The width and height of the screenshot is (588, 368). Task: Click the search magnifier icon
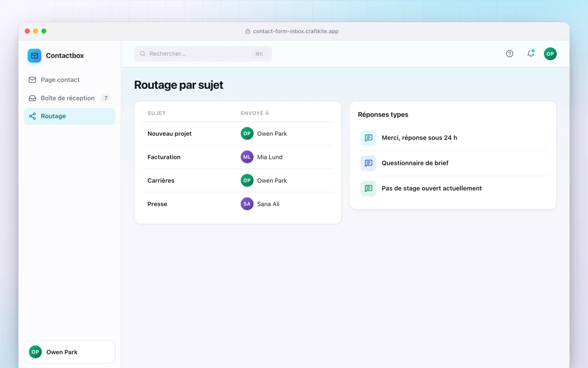tap(143, 54)
